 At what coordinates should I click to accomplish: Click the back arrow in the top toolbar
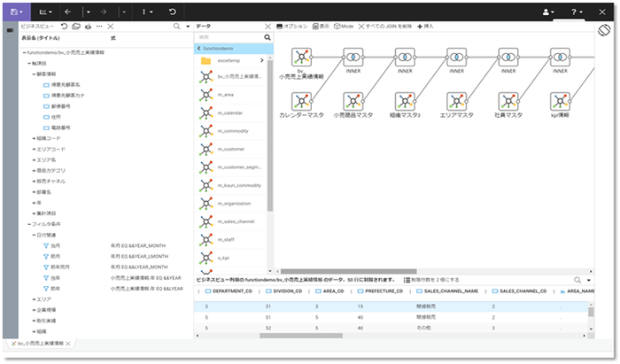coord(67,12)
